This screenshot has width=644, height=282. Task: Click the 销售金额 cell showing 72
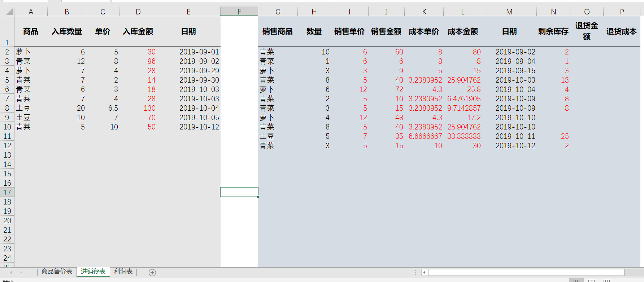pyautogui.click(x=386, y=89)
